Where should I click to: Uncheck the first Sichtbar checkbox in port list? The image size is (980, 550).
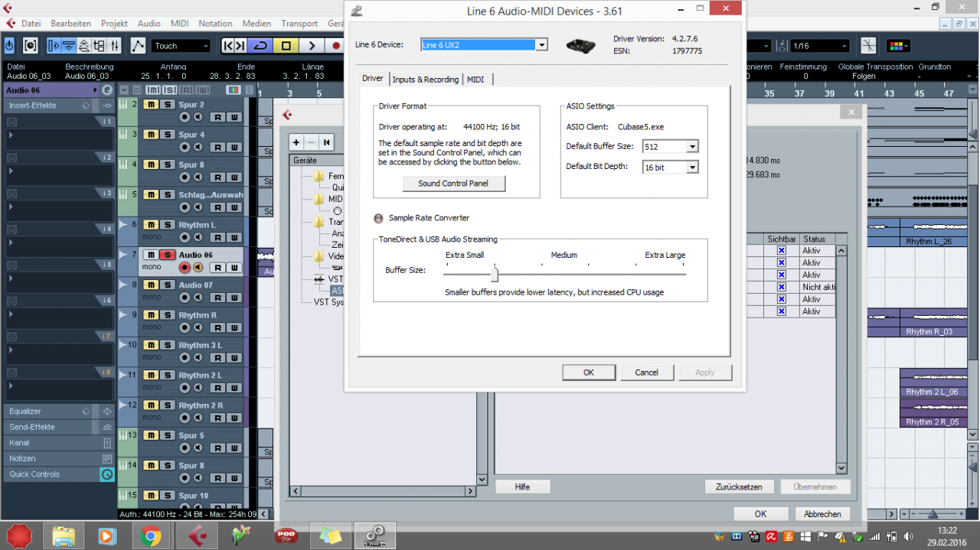pyautogui.click(x=782, y=250)
